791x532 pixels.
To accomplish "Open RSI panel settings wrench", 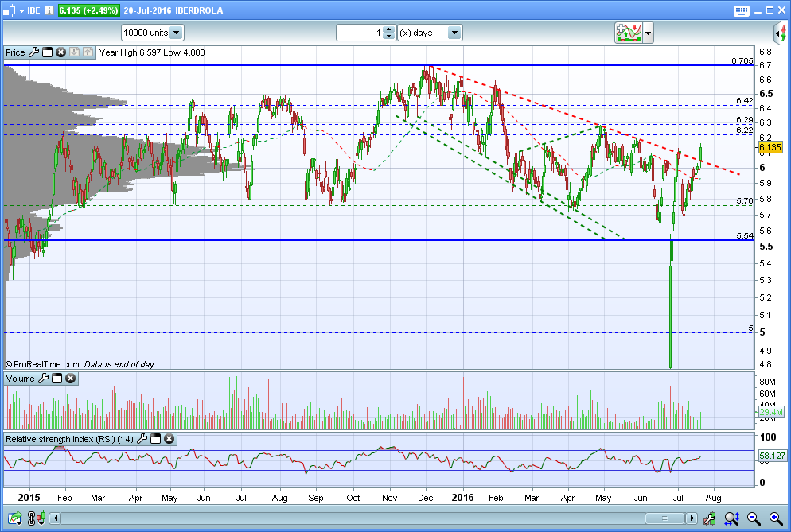I will (x=142, y=439).
